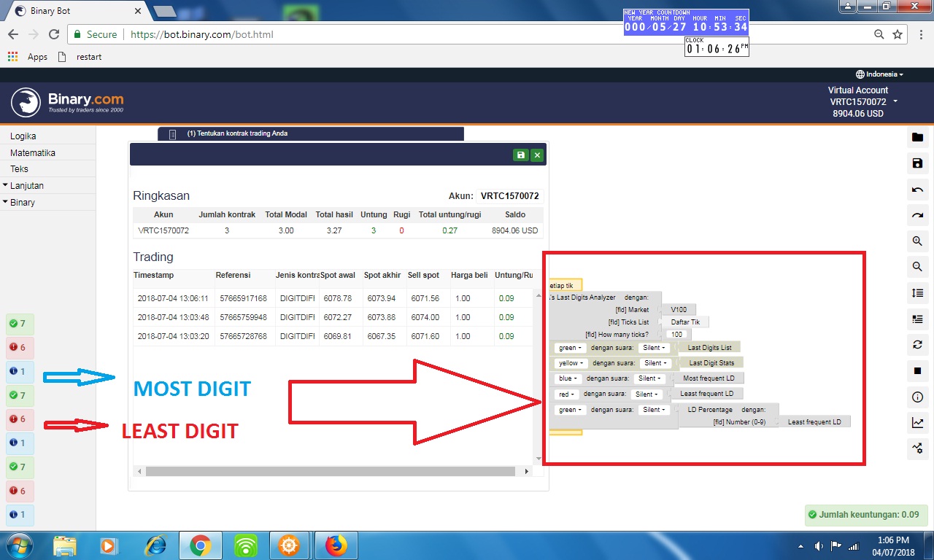Open the blue color dropdown

[x=568, y=378]
